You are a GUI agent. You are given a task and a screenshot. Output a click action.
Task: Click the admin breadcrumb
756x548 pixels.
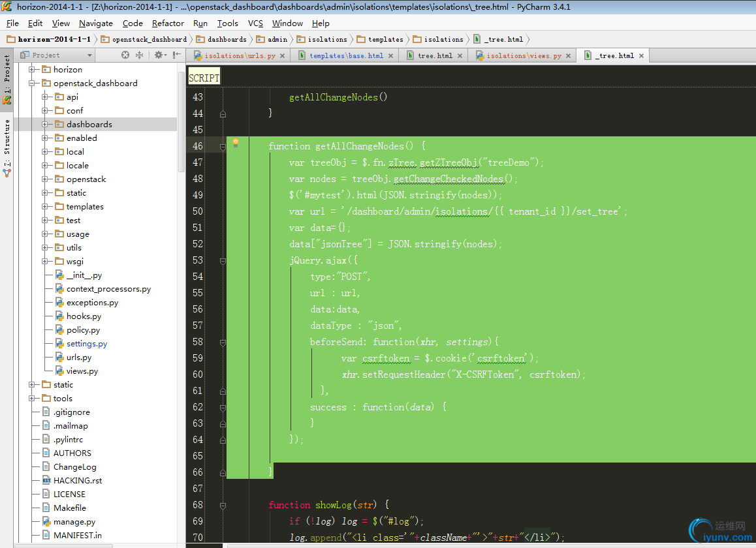pos(272,40)
